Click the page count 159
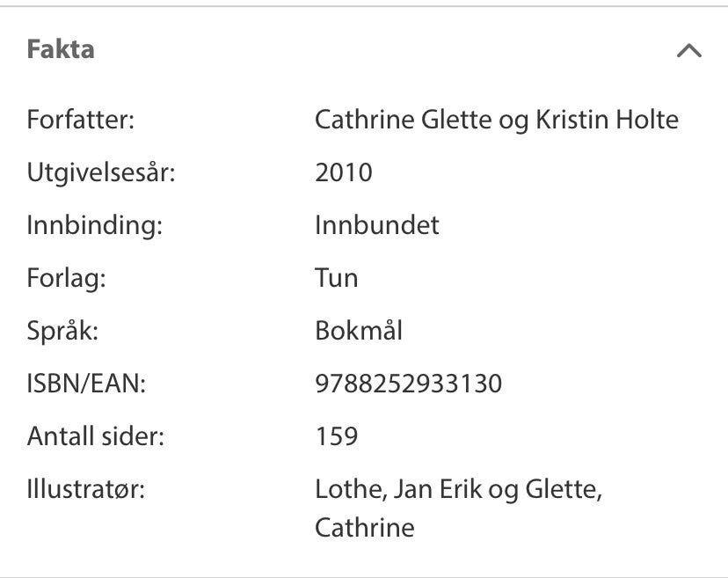This screenshot has height=578, width=728. click(332, 435)
